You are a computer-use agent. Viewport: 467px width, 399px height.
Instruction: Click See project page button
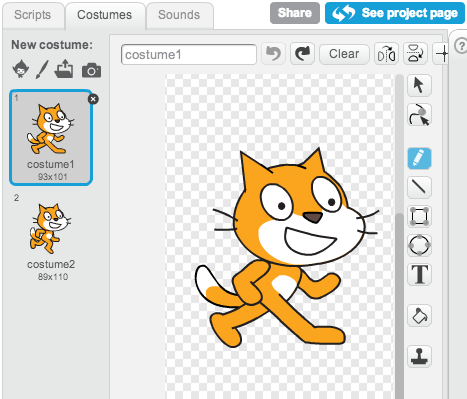[395, 13]
